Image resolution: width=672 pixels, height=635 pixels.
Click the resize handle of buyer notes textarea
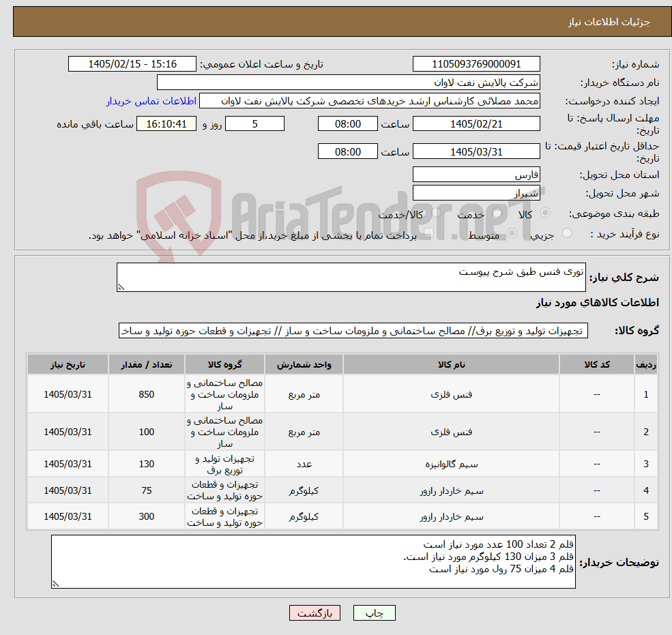(x=55, y=584)
